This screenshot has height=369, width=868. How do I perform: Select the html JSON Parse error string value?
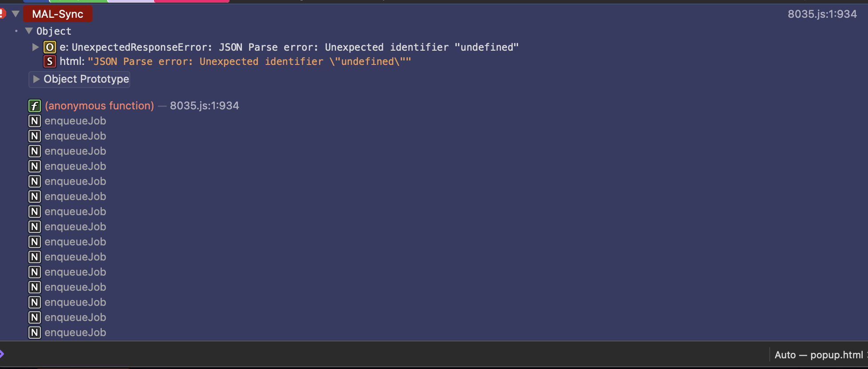point(249,61)
